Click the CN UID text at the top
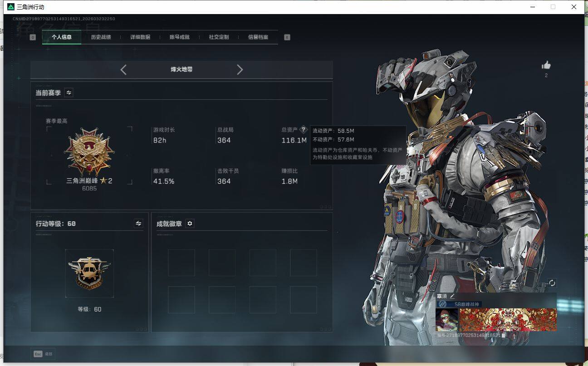This screenshot has width=588, height=366. click(x=64, y=19)
